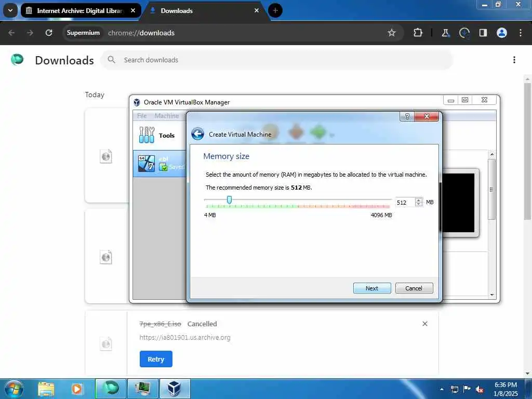The width and height of the screenshot is (532, 399).
Task: Remove the 7pe_x86_E.iso entry from list
Action: pyautogui.click(x=425, y=324)
